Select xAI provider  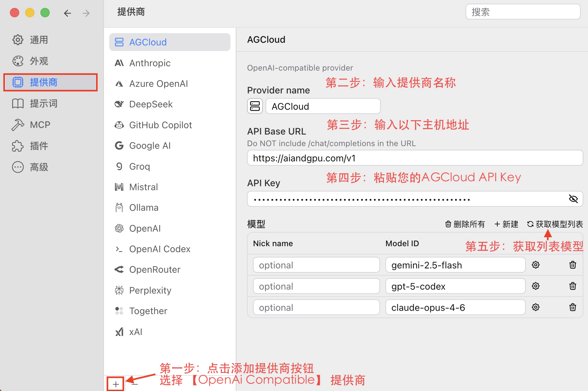[x=170, y=332]
